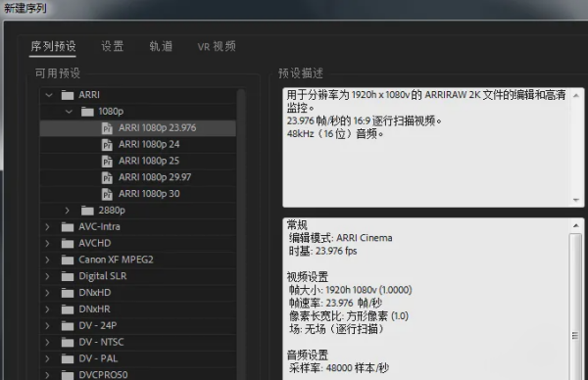Expand the Digital SLR folder chevron
The height and width of the screenshot is (380, 588).
(x=47, y=276)
